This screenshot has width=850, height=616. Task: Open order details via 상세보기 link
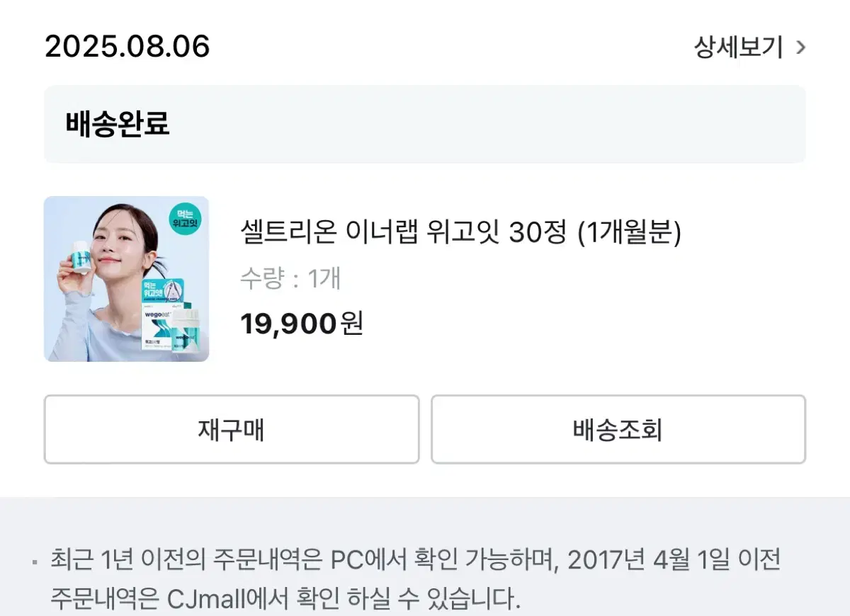(738, 47)
